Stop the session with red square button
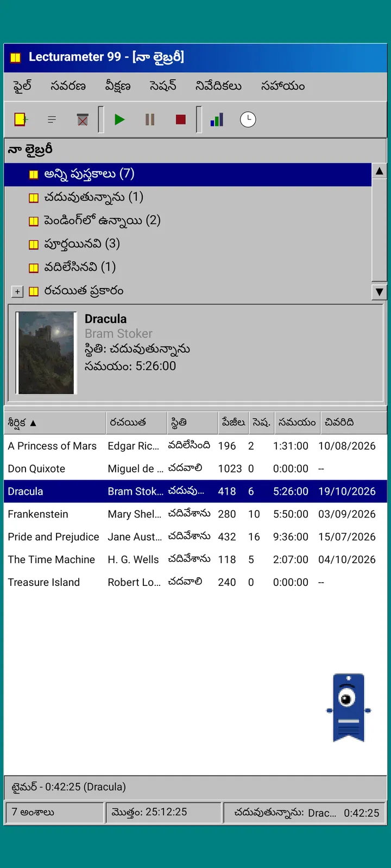 (x=181, y=119)
